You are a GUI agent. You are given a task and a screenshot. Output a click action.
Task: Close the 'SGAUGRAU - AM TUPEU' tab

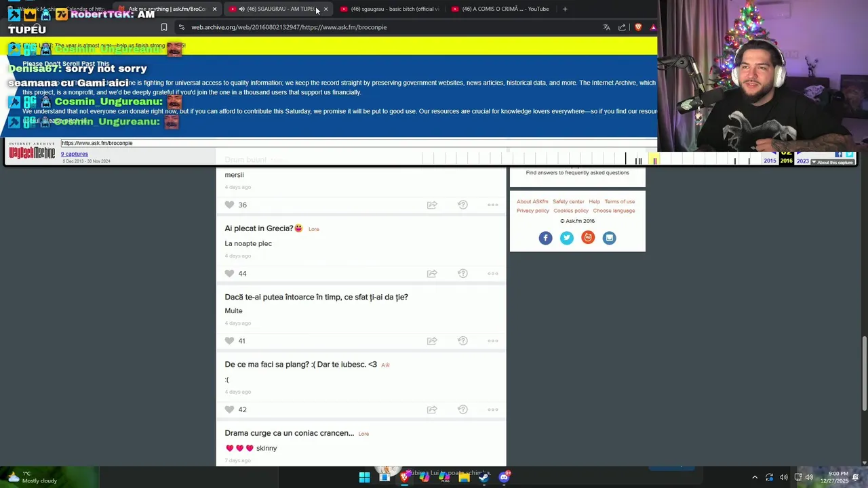pyautogui.click(x=325, y=9)
